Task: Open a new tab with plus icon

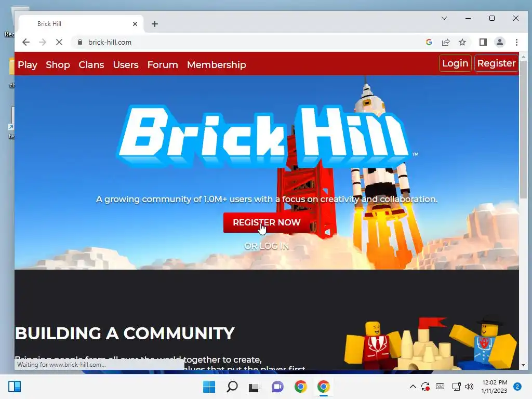Action: tap(155, 24)
